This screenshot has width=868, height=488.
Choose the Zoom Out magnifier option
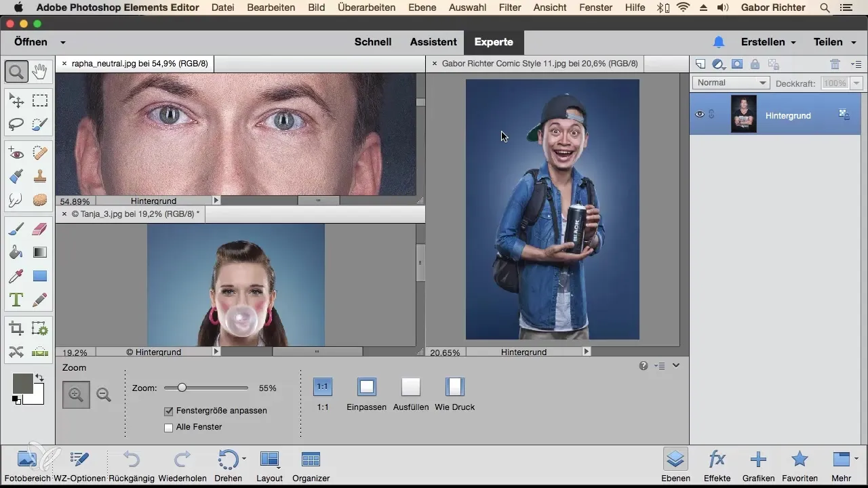(104, 394)
